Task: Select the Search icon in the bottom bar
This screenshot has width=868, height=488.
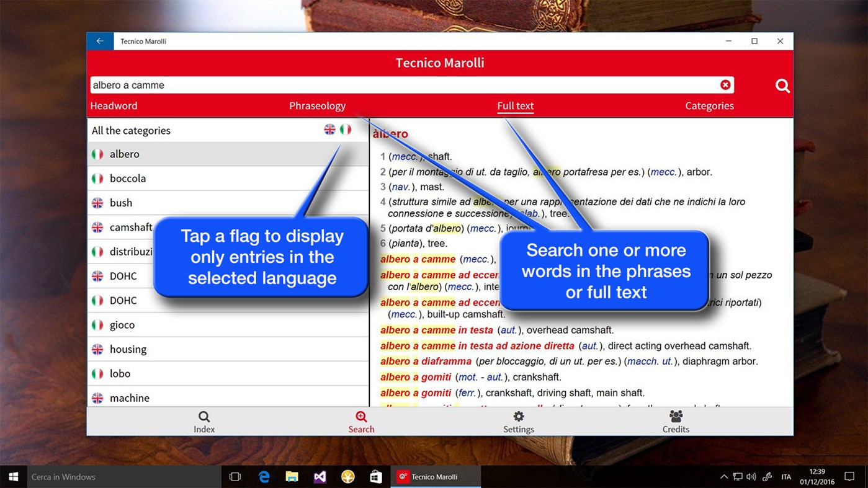Action: (361, 420)
